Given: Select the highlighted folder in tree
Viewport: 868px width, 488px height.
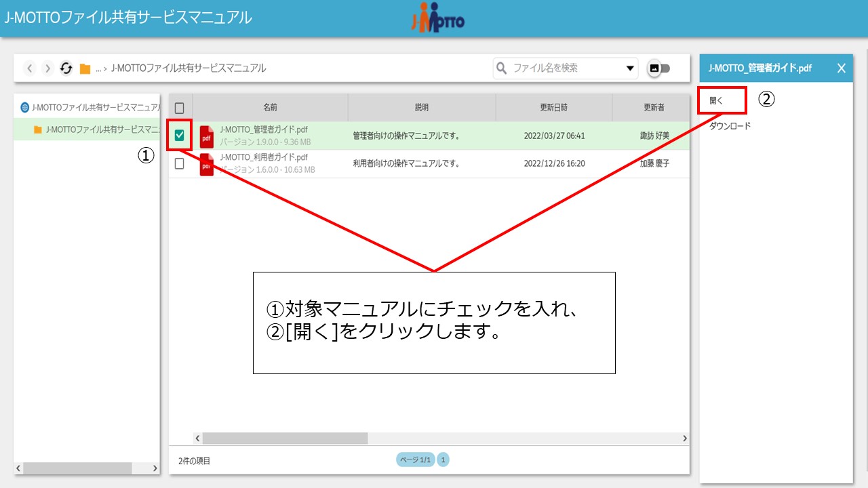Looking at the screenshot, I should [88, 129].
